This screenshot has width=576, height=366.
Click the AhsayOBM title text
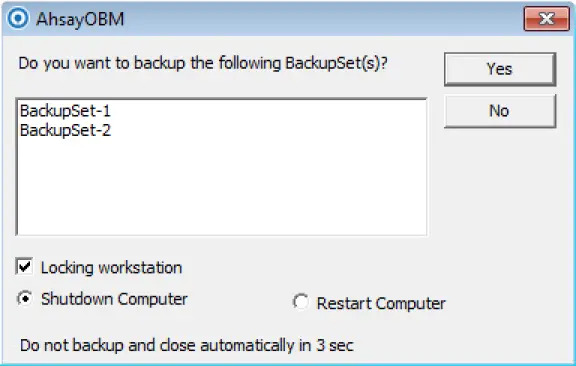coord(80,19)
